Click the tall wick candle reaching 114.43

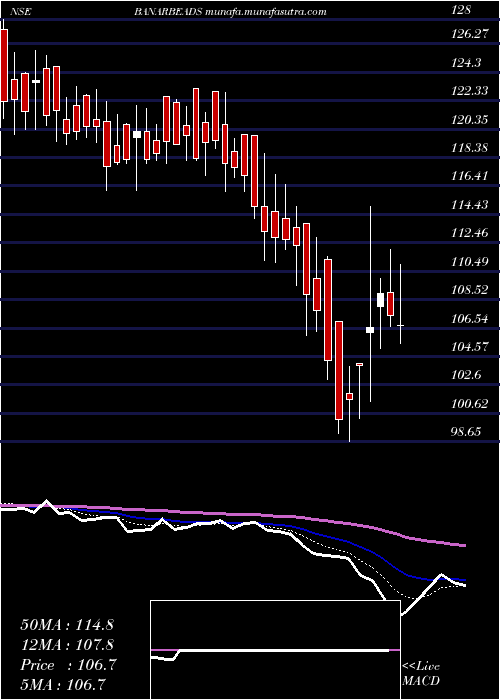[370, 304]
